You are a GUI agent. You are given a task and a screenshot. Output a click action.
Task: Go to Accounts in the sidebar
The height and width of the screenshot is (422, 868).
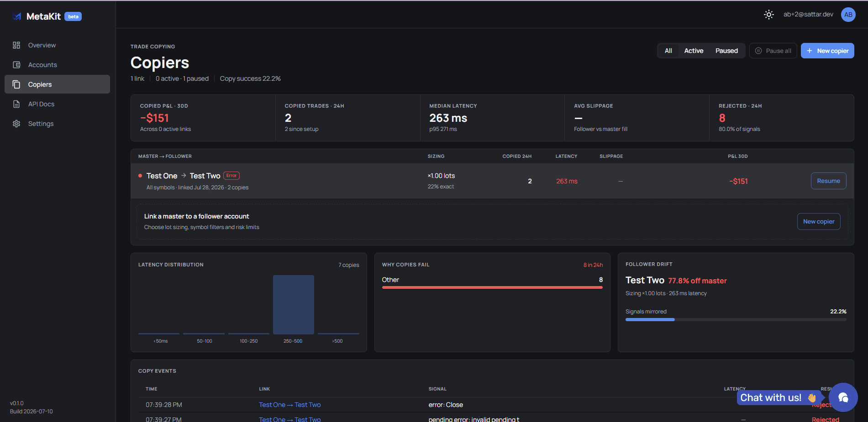pyautogui.click(x=57, y=65)
